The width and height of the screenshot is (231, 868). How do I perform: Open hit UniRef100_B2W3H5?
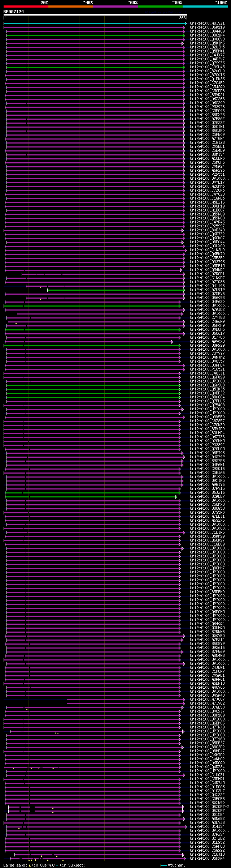pyautogui.click(x=207, y=47)
